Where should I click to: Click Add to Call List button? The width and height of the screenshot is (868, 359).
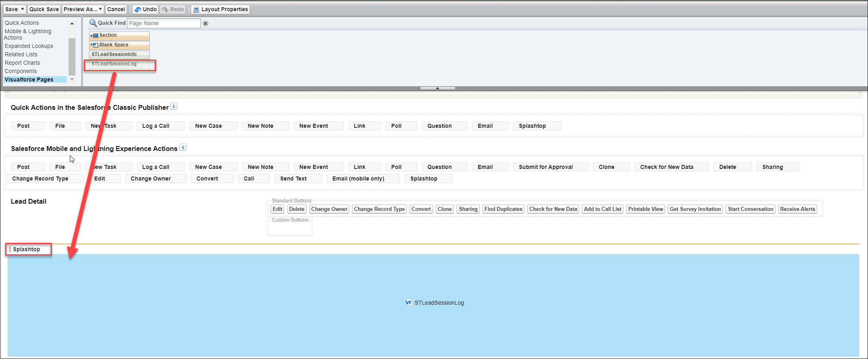603,209
